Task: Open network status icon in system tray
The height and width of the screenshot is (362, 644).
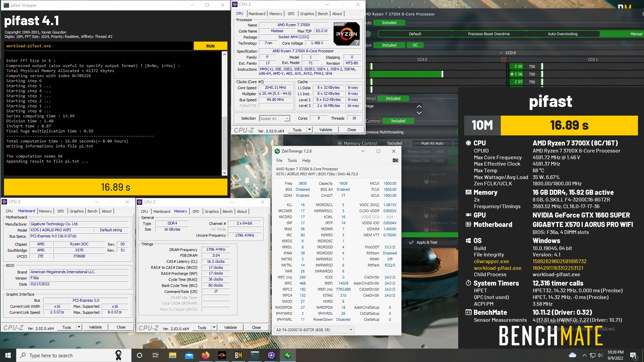Action: tap(593, 355)
